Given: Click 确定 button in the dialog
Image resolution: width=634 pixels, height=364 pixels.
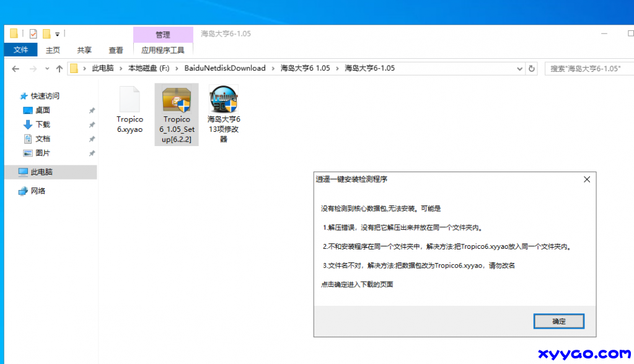Looking at the screenshot, I should [x=558, y=321].
